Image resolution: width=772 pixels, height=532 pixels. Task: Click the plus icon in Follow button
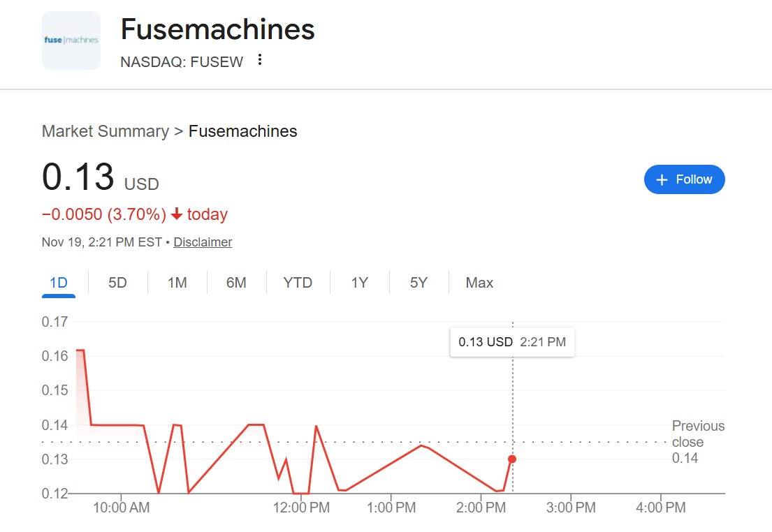click(x=663, y=180)
